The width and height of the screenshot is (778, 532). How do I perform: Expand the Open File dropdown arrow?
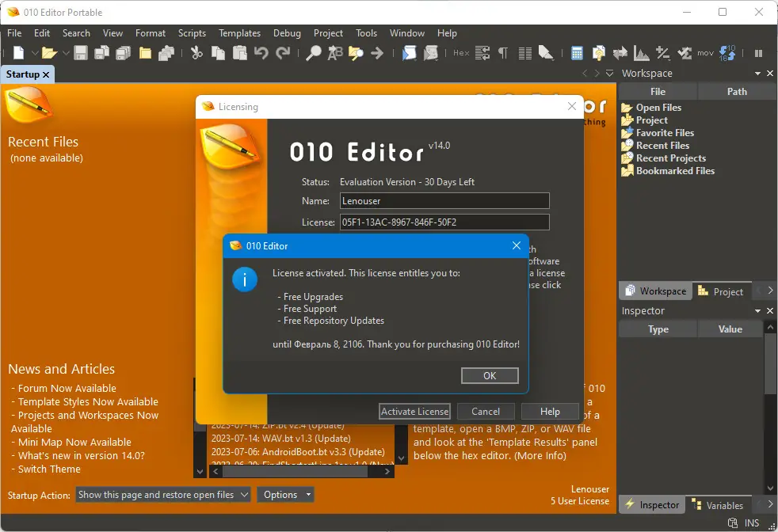pos(66,52)
